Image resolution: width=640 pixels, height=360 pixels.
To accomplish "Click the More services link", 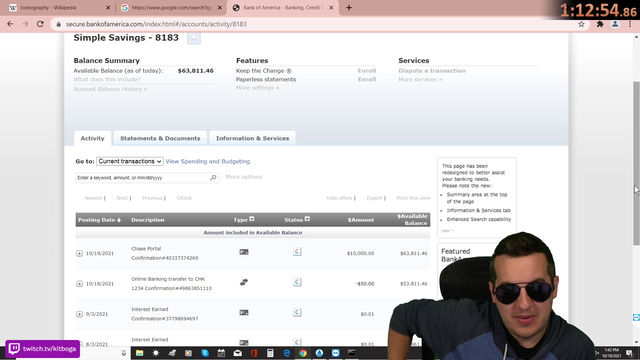I will click(x=420, y=79).
